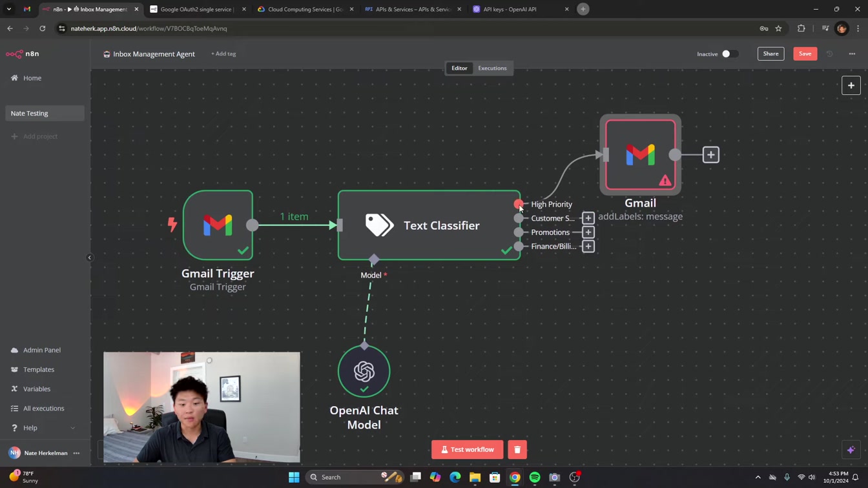Open the Chrome three-dot menu
The width and height of the screenshot is (868, 488).
[858, 28]
